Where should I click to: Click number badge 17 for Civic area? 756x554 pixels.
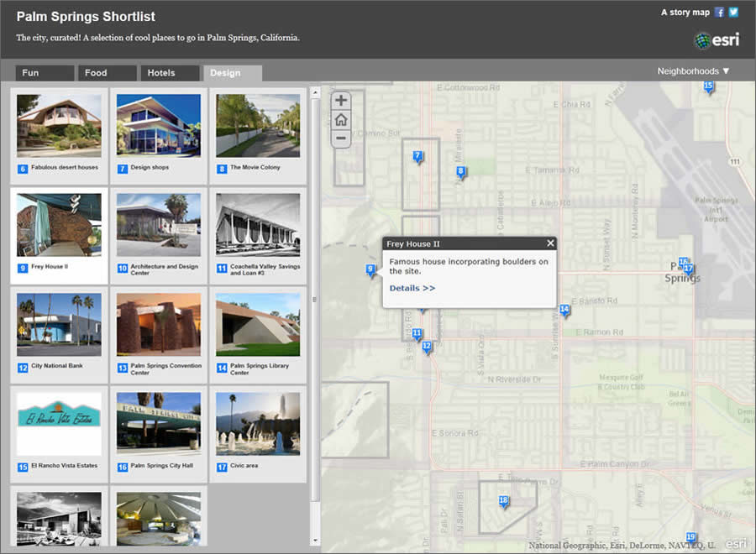pyautogui.click(x=222, y=468)
